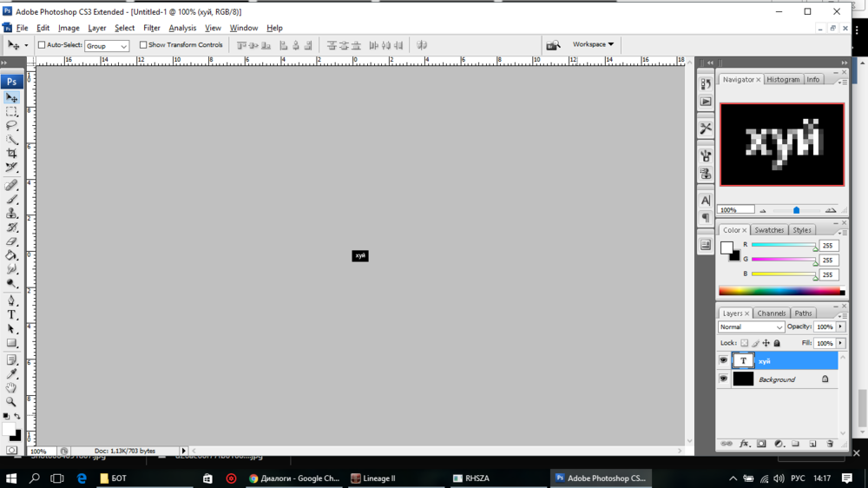Open the Fill slider arrow

click(840, 344)
